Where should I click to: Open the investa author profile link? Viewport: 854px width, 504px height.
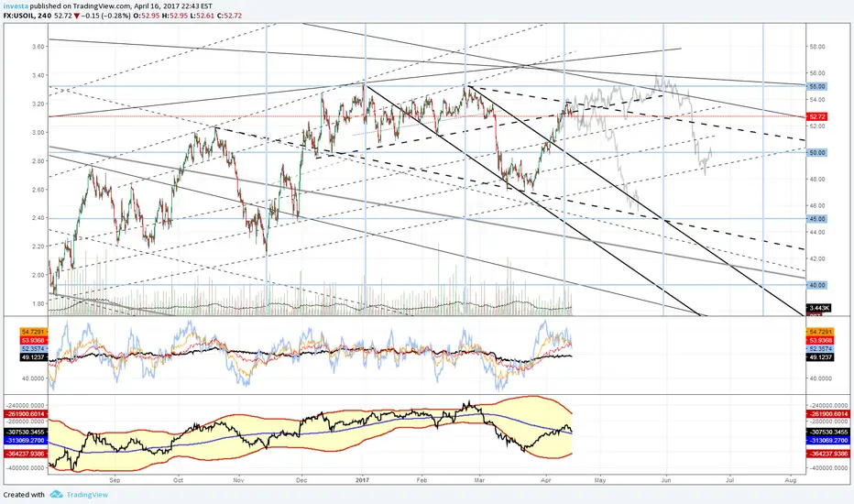(16, 6)
